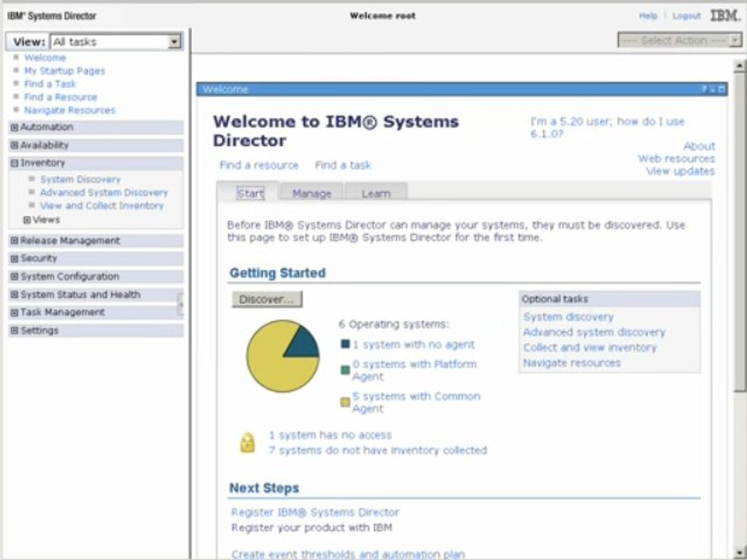This screenshot has height=560, width=747.
Task: Click the green Platform Agent legend square
Action: tap(345, 369)
